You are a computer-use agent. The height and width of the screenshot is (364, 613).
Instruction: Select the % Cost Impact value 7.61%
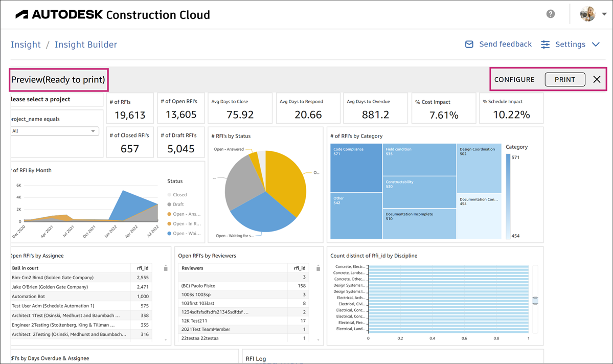tap(444, 115)
